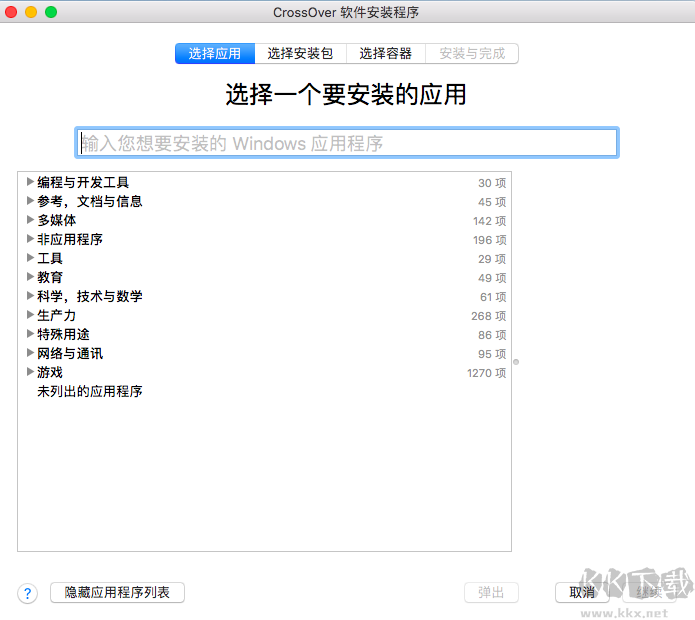Screen dimensions: 695x620
Task: Click the 隐藏应用程序列表 button
Action: (117, 593)
